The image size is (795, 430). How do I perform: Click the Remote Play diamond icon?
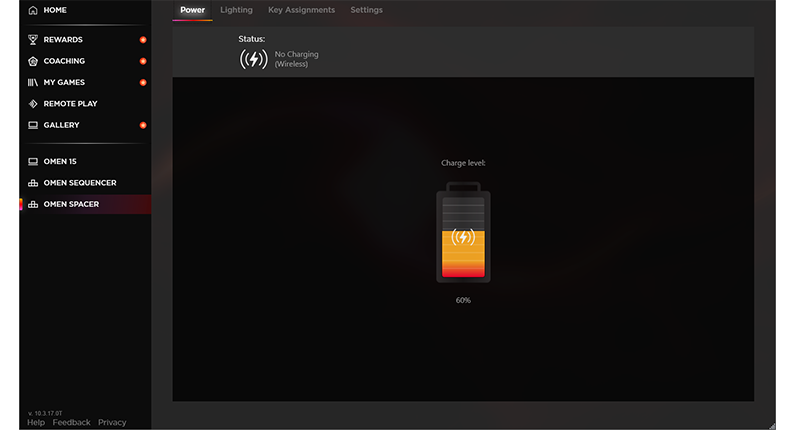[33, 103]
